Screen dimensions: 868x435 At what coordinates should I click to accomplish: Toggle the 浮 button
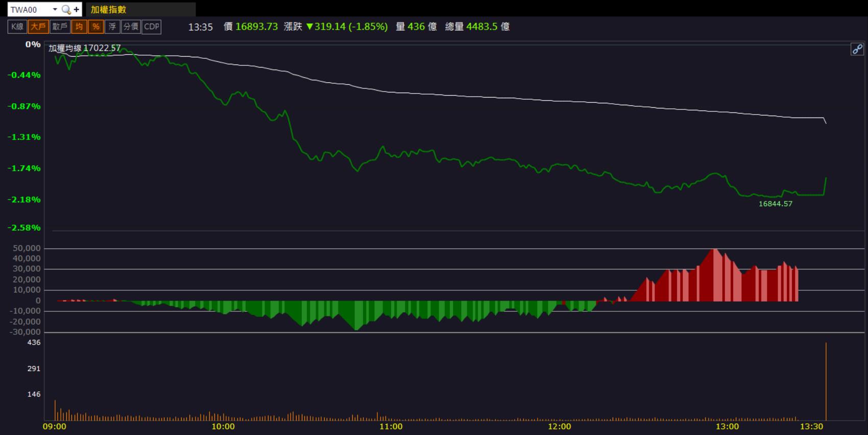coord(112,27)
